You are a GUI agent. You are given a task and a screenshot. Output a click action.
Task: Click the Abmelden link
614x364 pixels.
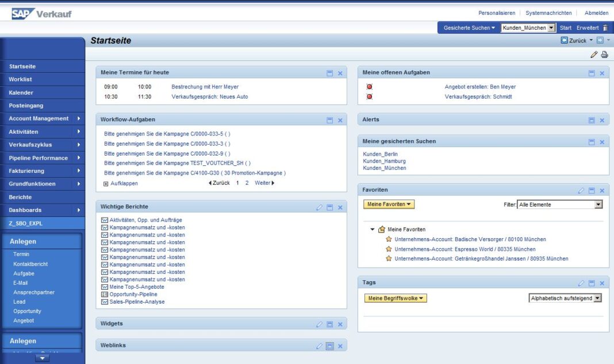tap(596, 13)
